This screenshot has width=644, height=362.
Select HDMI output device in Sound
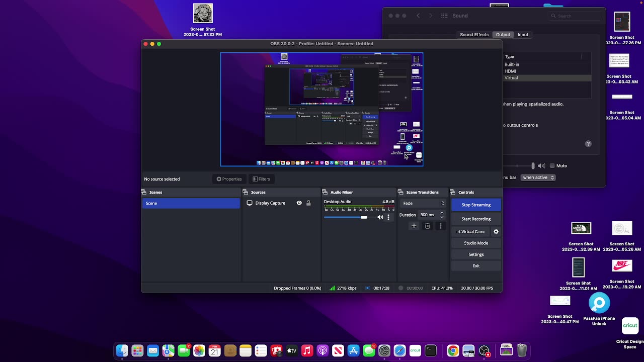(547, 71)
